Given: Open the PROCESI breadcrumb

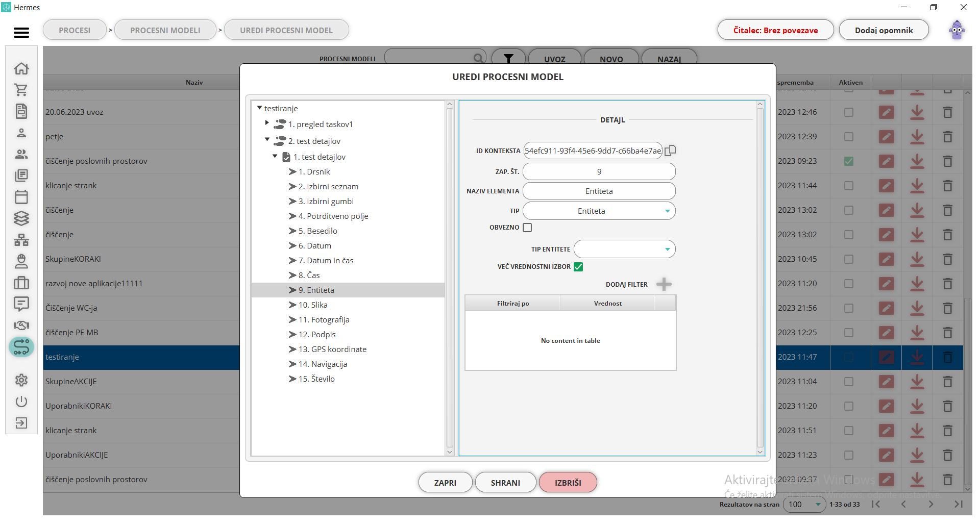Looking at the screenshot, I should click(x=75, y=30).
